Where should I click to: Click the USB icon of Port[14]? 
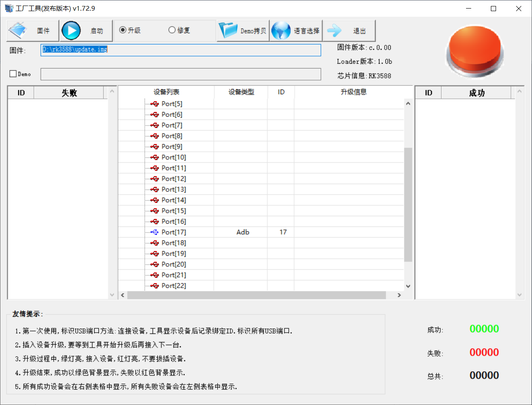pyautogui.click(x=155, y=200)
